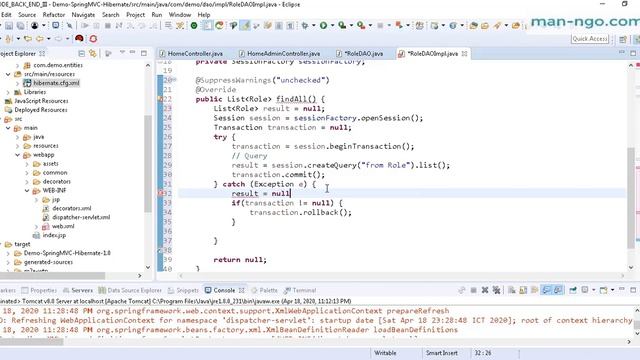Click the External Tools run icon
This screenshot has height=360, width=640.
click(361, 26)
